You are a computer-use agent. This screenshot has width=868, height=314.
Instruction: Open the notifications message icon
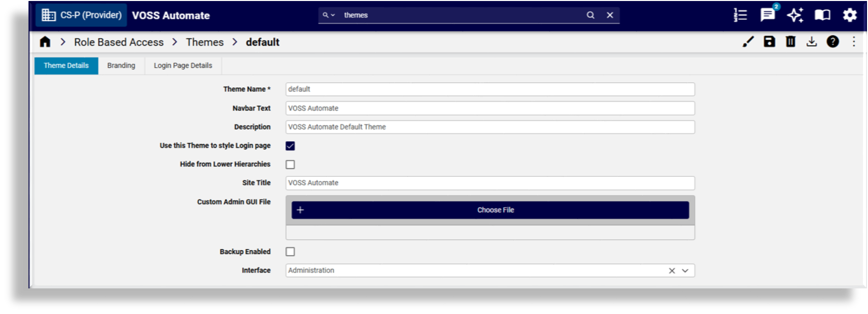pyautogui.click(x=767, y=15)
